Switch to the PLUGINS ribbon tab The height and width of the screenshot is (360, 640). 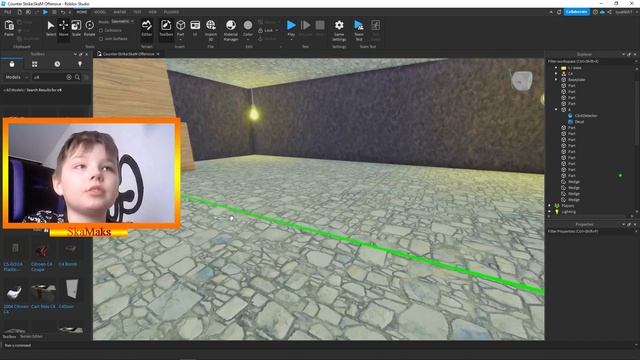[x=171, y=12]
